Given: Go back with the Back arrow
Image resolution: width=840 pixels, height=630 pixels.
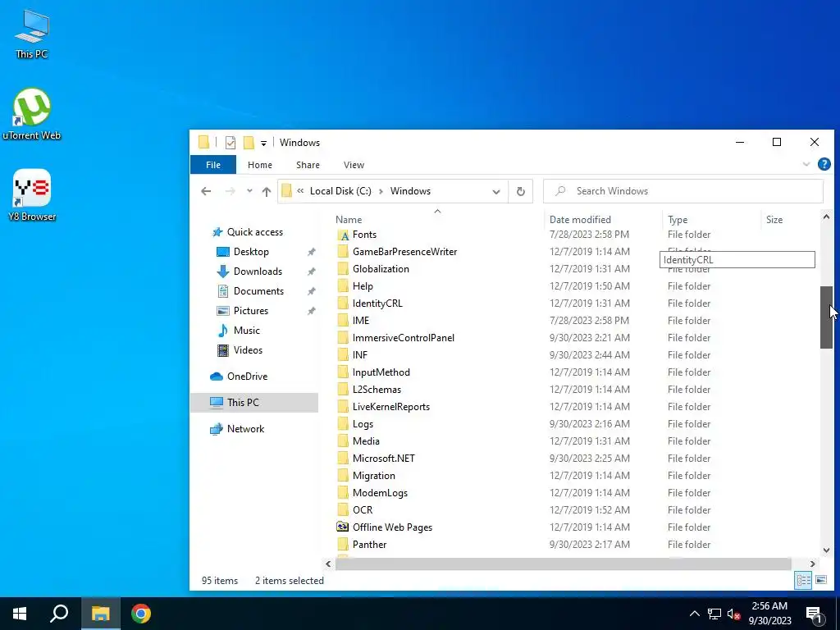Looking at the screenshot, I should [206, 191].
